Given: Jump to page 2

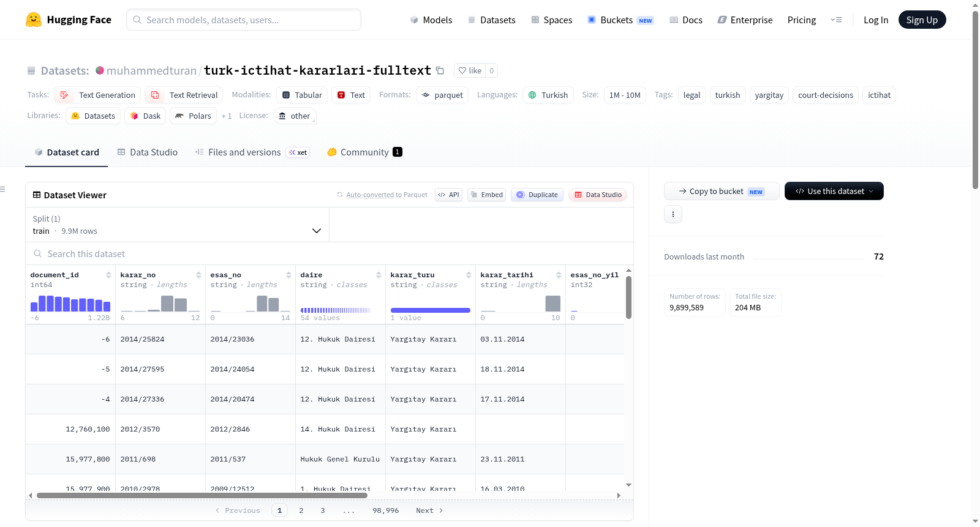Looking at the screenshot, I should click(x=301, y=510).
